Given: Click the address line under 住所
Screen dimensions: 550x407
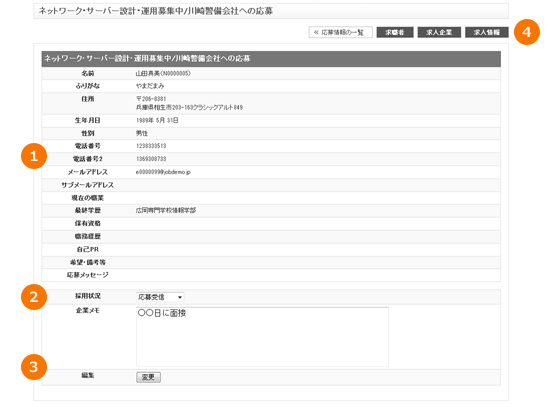Looking at the screenshot, I should click(189, 107).
